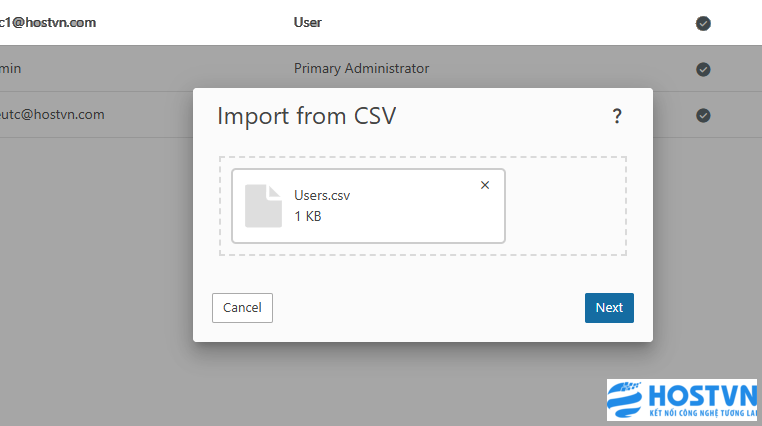This screenshot has height=426, width=762.
Task: Click the Primary Administrator role text
Action: 361,69
